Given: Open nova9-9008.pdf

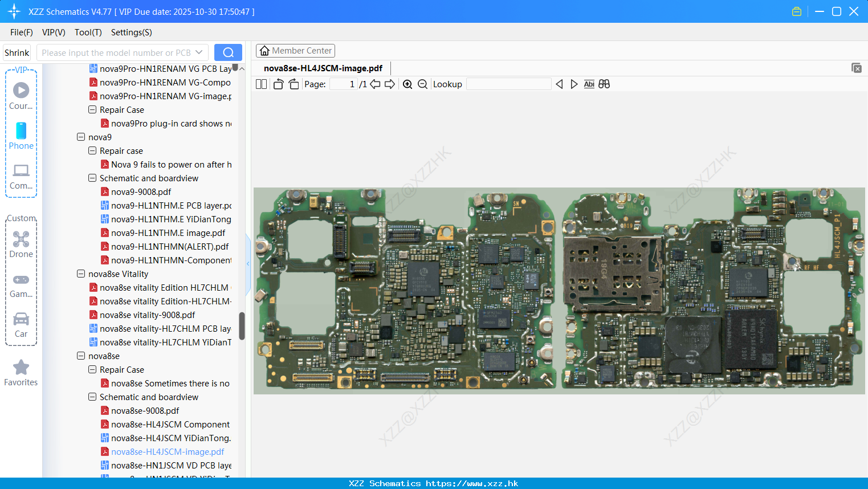Looking at the screenshot, I should pos(141,191).
